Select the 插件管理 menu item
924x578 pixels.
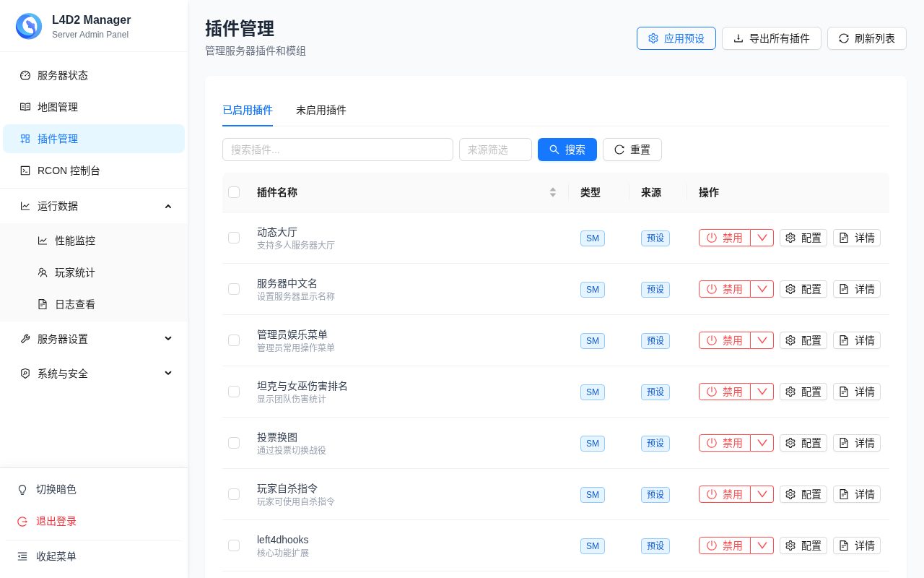[x=94, y=139]
